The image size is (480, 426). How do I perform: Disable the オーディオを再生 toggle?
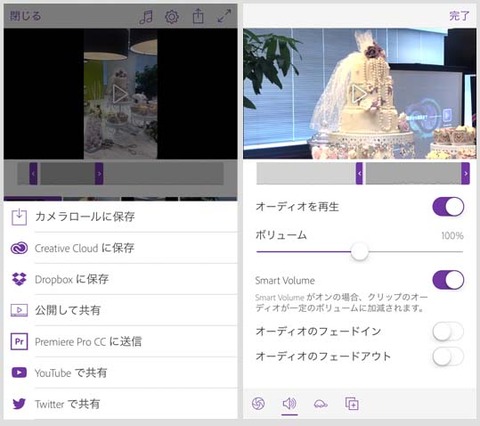448,207
